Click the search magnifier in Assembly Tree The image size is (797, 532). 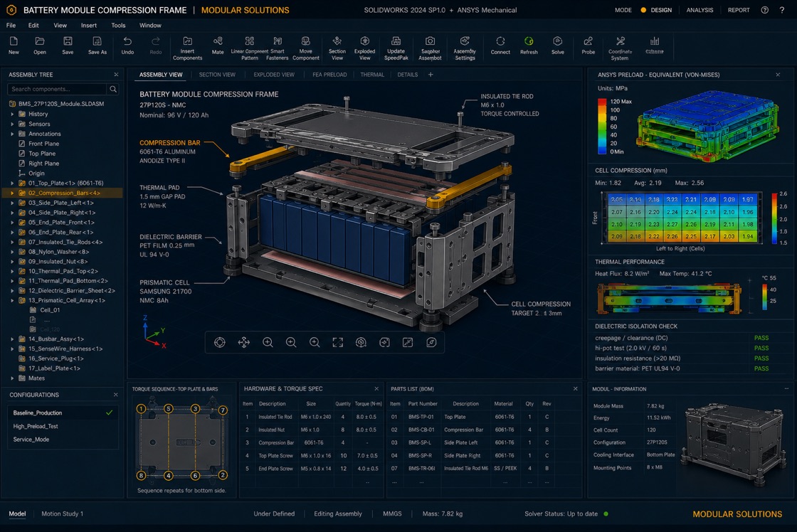tap(113, 89)
